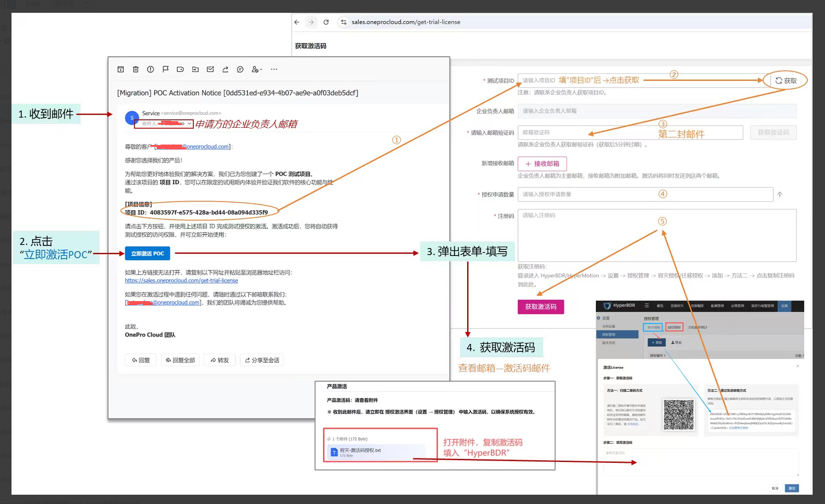Click the mark-as-unread envelope icon
Screen dimensions: 825x504
click(x=210, y=69)
